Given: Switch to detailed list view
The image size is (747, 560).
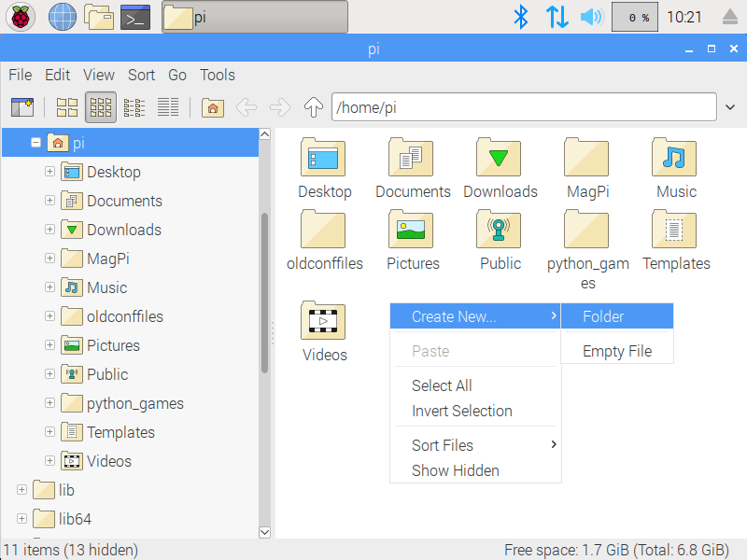Looking at the screenshot, I should click(168, 107).
